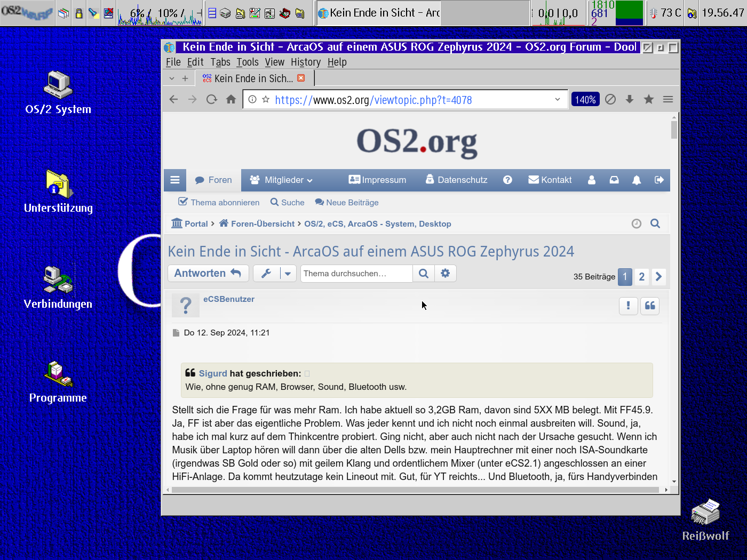
Task: Open the bookmarks star toolbar icon
Action: [x=649, y=99]
